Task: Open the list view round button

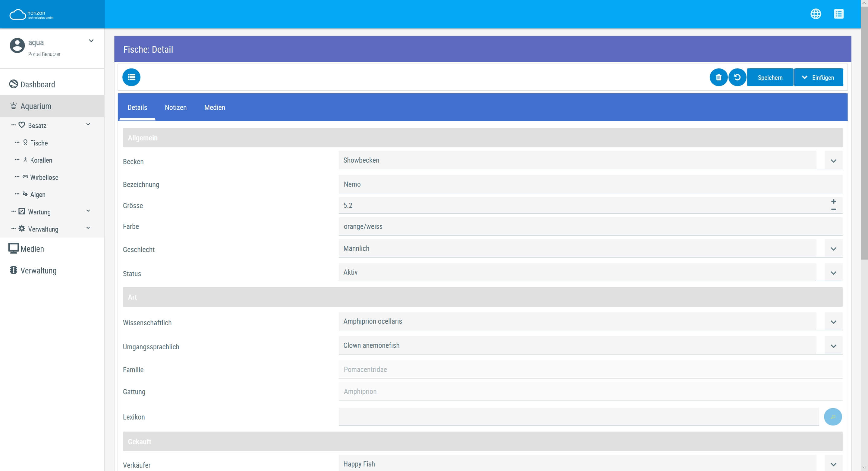Action: 131,77
